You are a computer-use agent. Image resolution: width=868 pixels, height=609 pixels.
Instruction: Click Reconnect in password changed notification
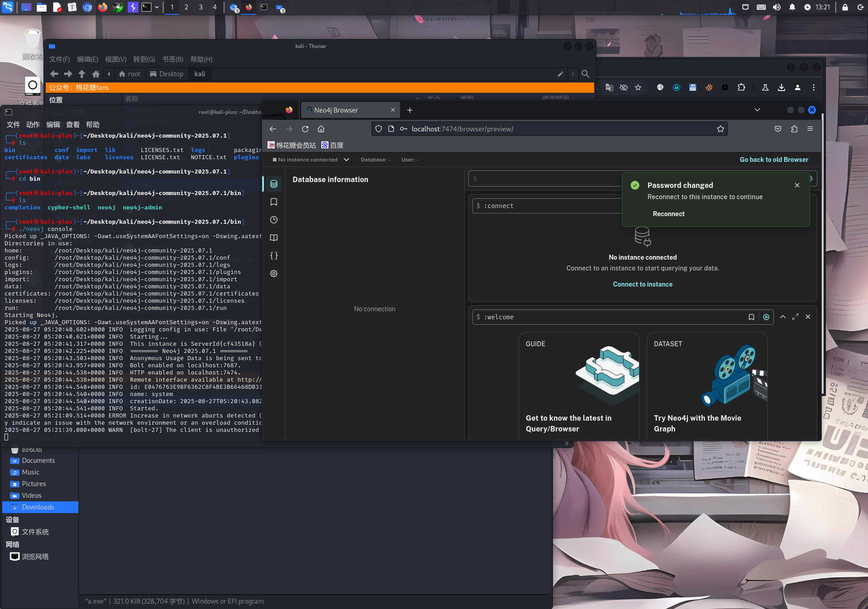[x=669, y=214]
